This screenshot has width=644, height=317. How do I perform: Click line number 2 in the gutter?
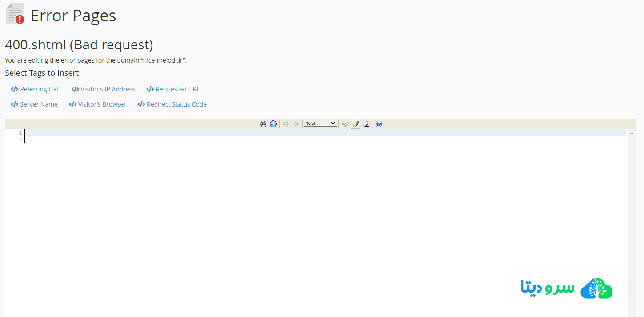coord(20,139)
